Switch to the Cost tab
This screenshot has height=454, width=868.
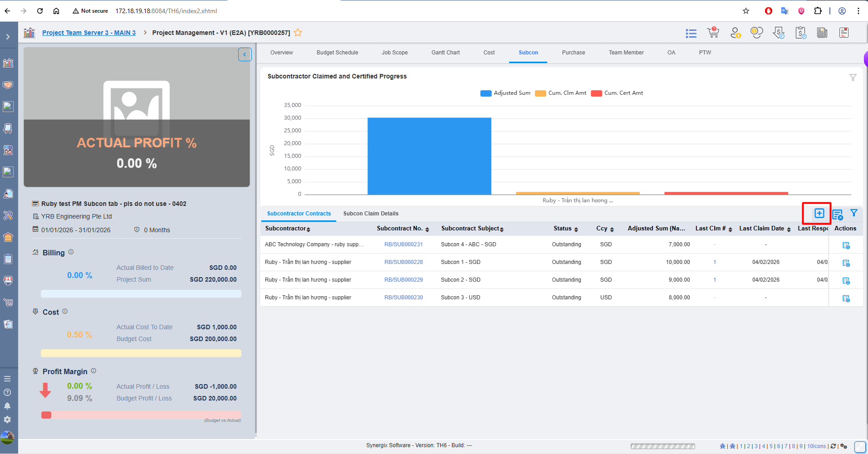pos(489,53)
